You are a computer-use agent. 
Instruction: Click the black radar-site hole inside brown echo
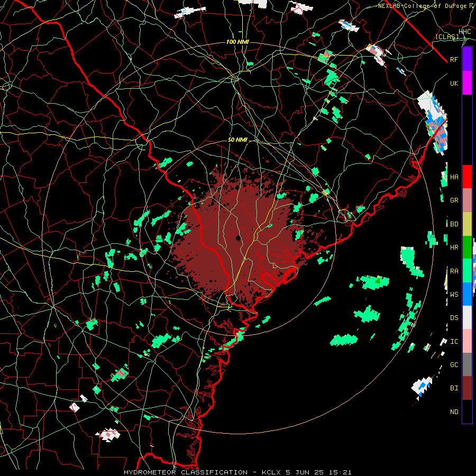239,237
